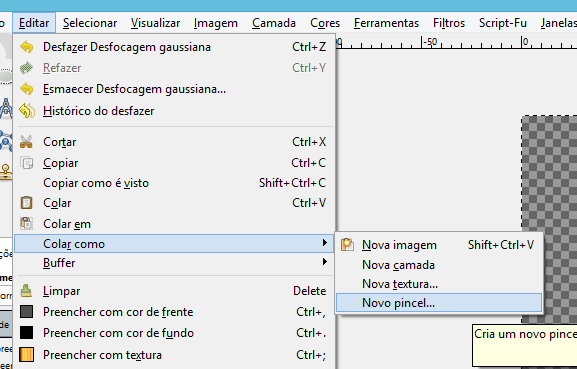Click the copy icon next to Copiar
The image size is (577, 369).
pos(26,163)
